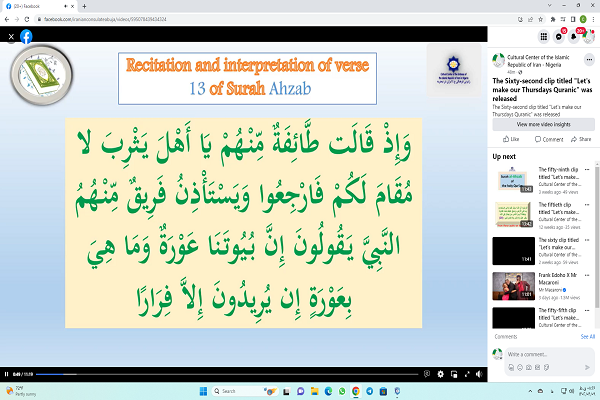The image size is (600, 400).
Task: Click the Write a comment field
Action: (548, 355)
